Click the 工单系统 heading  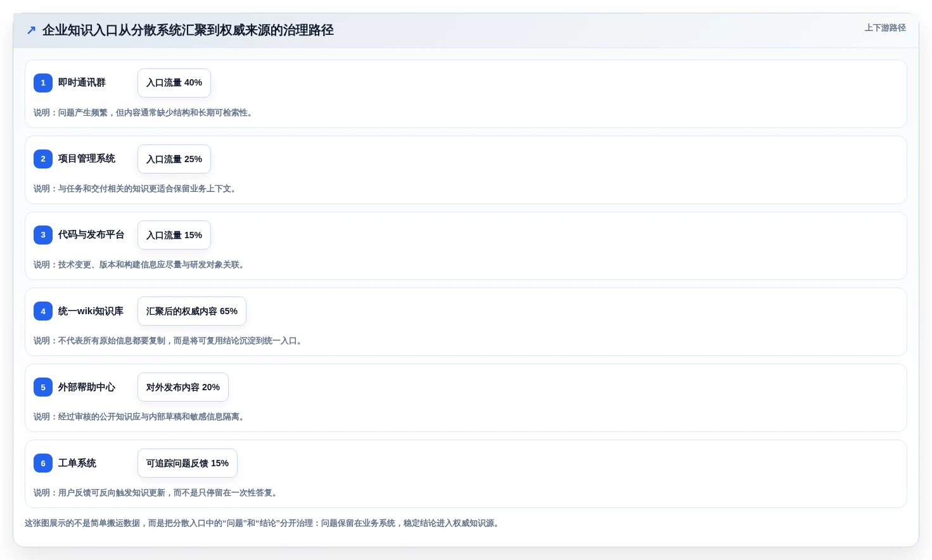(x=77, y=463)
